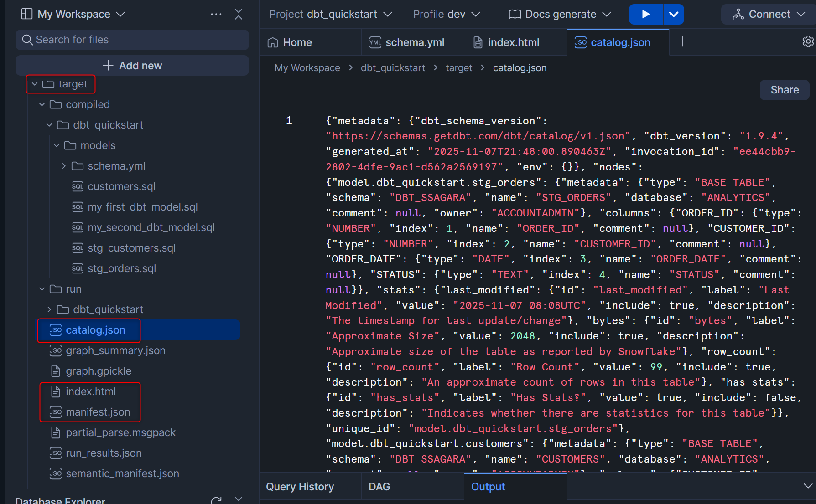Refresh the Database Explorer
The image size is (816, 504).
(216, 500)
